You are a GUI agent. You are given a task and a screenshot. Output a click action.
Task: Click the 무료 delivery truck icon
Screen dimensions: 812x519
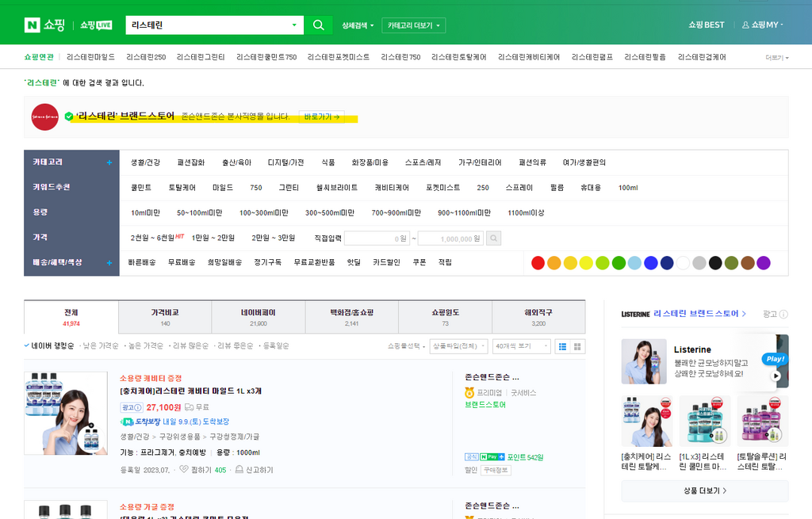(190, 407)
